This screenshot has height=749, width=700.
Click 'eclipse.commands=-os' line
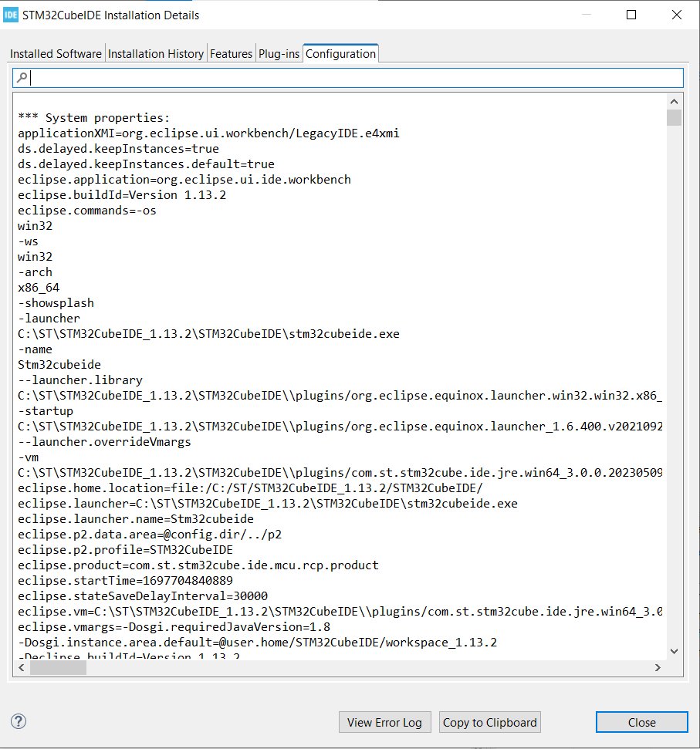point(87,211)
